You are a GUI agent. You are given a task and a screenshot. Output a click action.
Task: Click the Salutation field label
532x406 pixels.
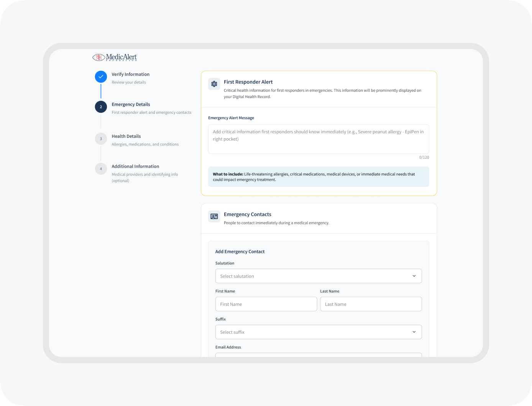225,263
